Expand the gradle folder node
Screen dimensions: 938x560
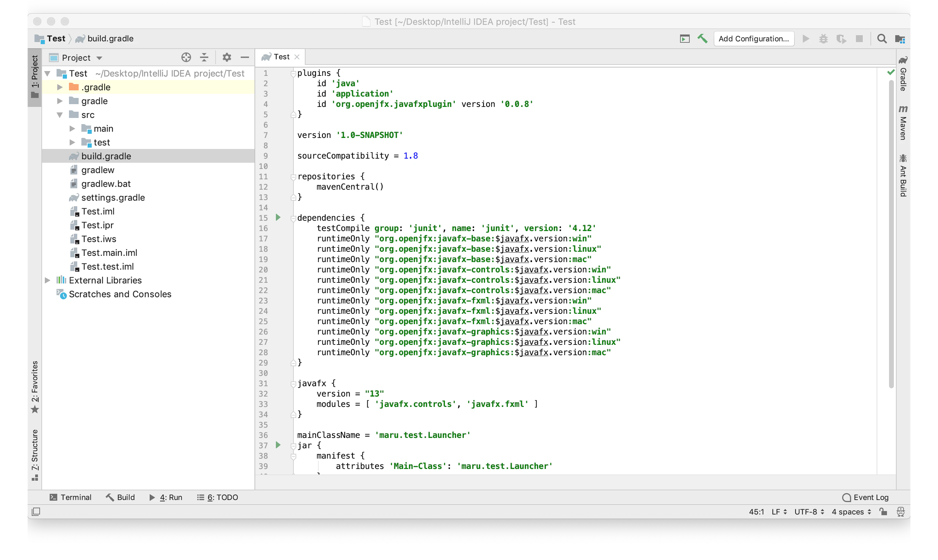tap(60, 101)
